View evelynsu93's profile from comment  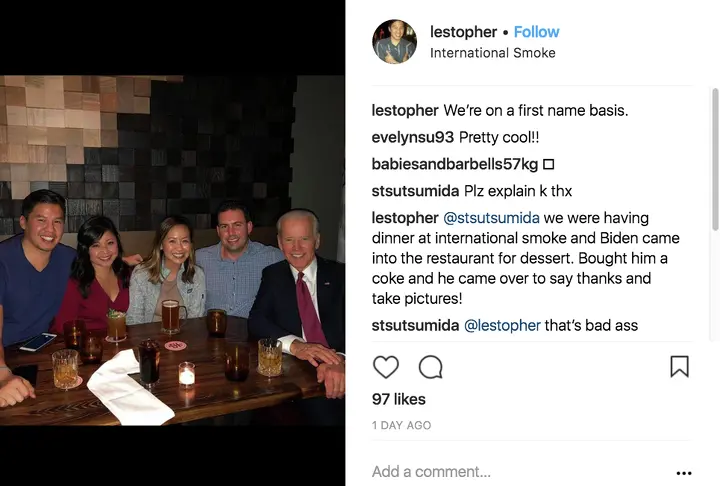pos(412,137)
